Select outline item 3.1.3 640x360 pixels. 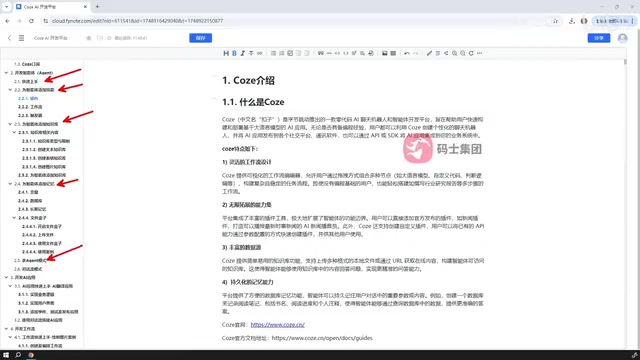pos(48,311)
